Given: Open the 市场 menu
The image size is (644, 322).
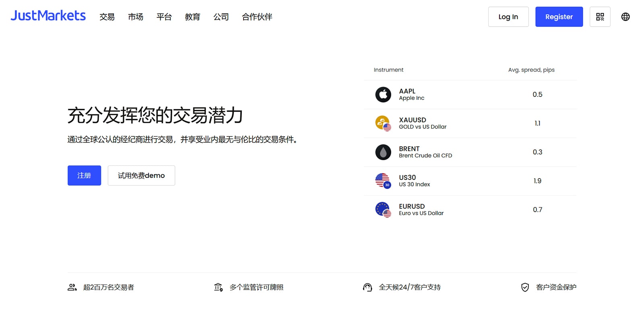Looking at the screenshot, I should coord(136,17).
